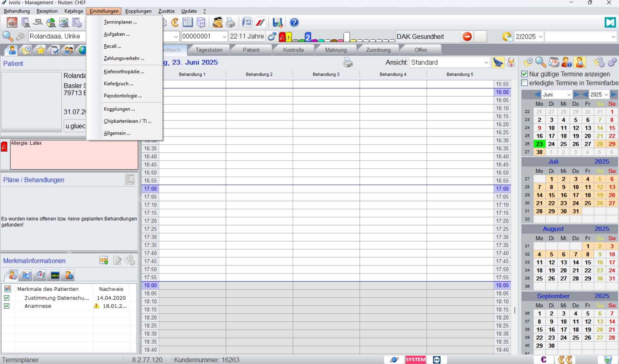Select July 15 in the mini calendar
The width and height of the screenshot is (619, 364).
click(x=552, y=195)
